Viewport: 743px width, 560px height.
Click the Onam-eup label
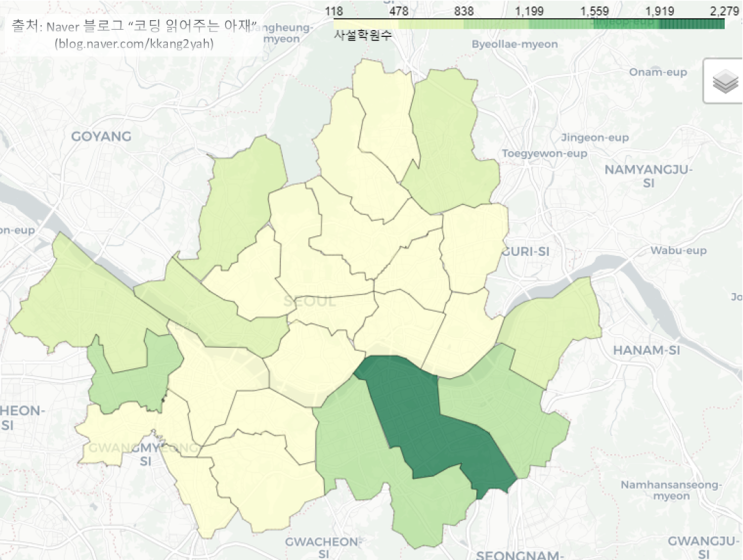pyautogui.click(x=658, y=72)
